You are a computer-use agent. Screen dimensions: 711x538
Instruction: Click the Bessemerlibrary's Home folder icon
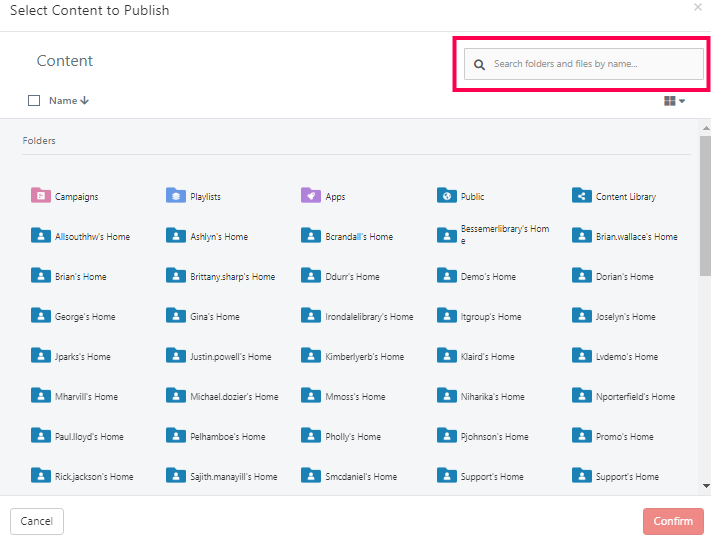coord(447,235)
